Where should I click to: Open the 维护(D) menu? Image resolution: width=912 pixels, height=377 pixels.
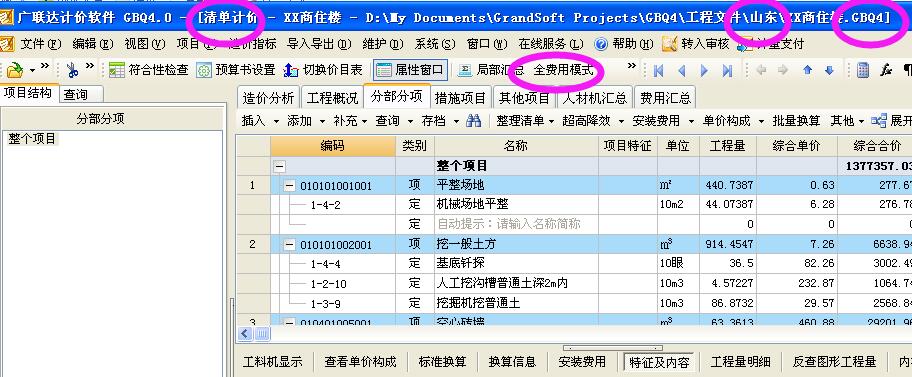(383, 44)
